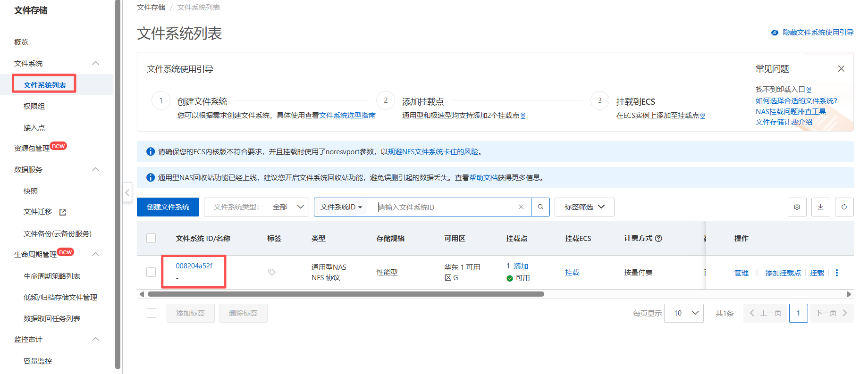The width and height of the screenshot is (868, 374).
Task: Open the file system 008204a52f link
Action: (x=194, y=266)
